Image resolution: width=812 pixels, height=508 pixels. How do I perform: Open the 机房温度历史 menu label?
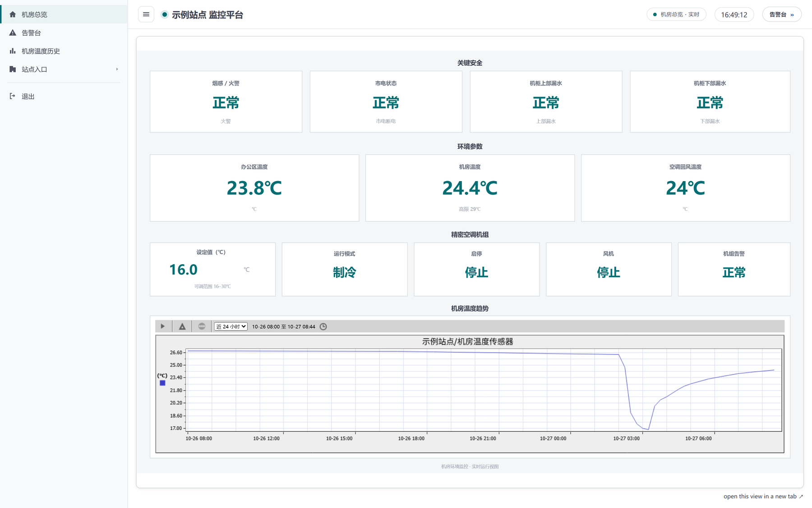[x=41, y=51]
